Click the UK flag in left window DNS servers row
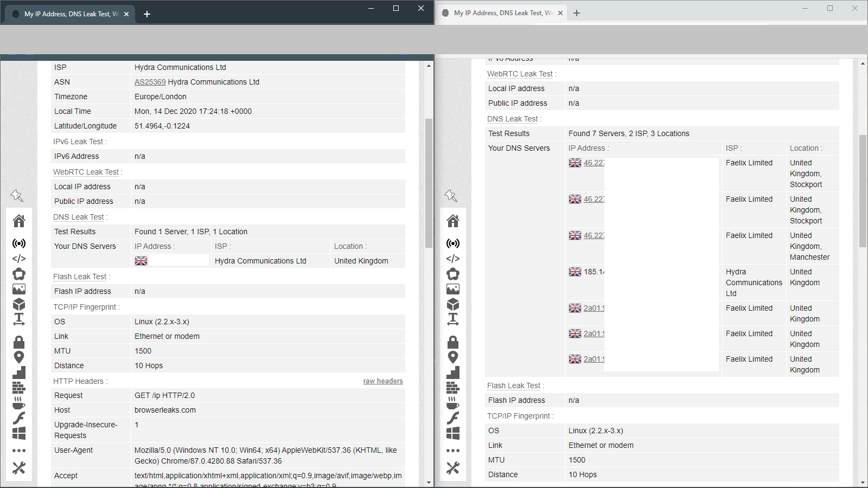Screen dimensions: 868x488 point(141,261)
